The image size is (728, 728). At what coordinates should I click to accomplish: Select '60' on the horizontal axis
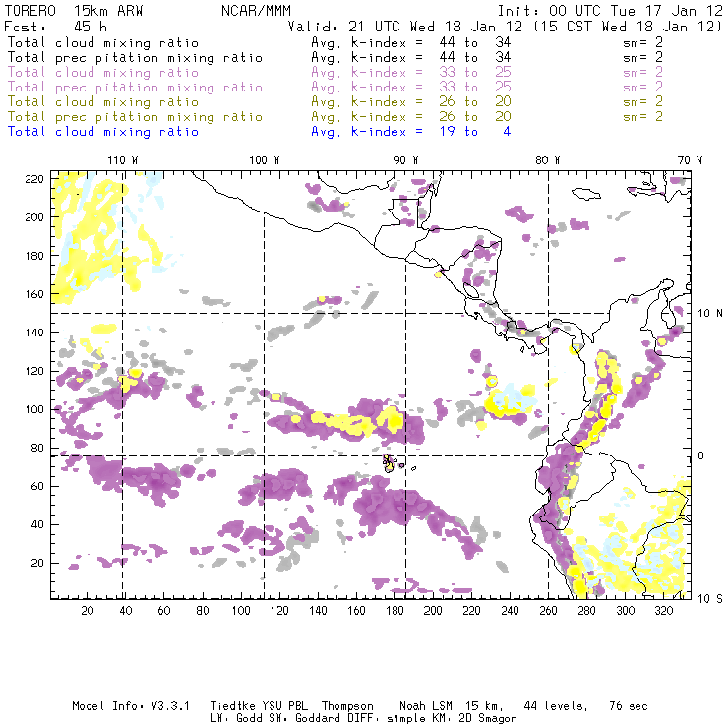(164, 611)
